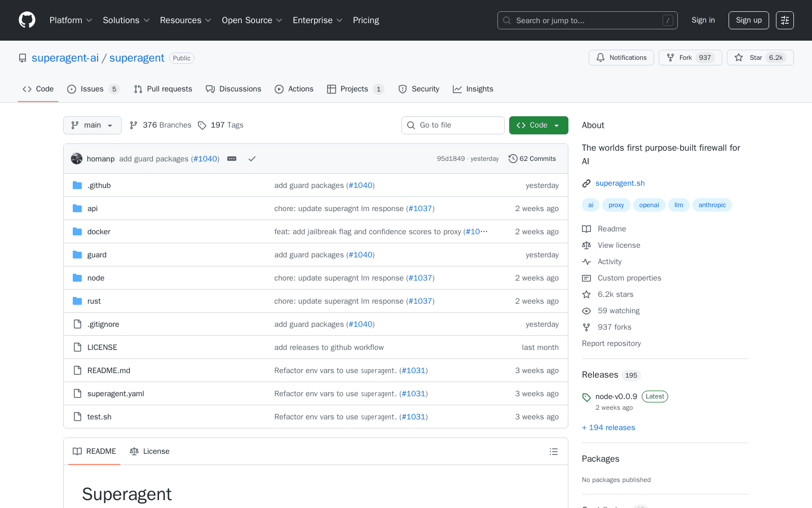The width and height of the screenshot is (812, 508).
Task: Expand commit message ellipsis button
Action: [232, 159]
